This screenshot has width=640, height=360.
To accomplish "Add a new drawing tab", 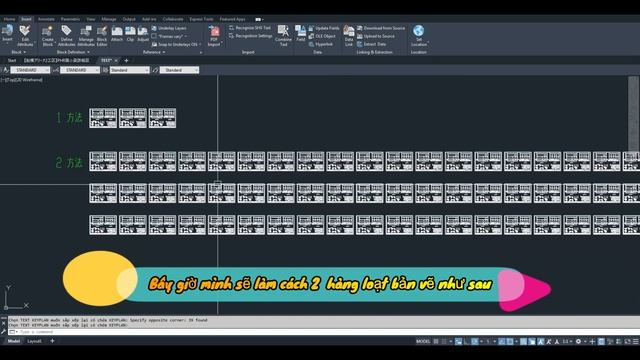I will coord(126,60).
